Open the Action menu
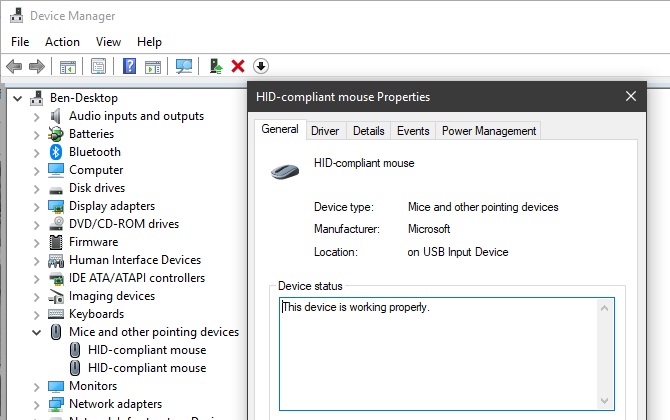The width and height of the screenshot is (670, 420). [x=62, y=42]
